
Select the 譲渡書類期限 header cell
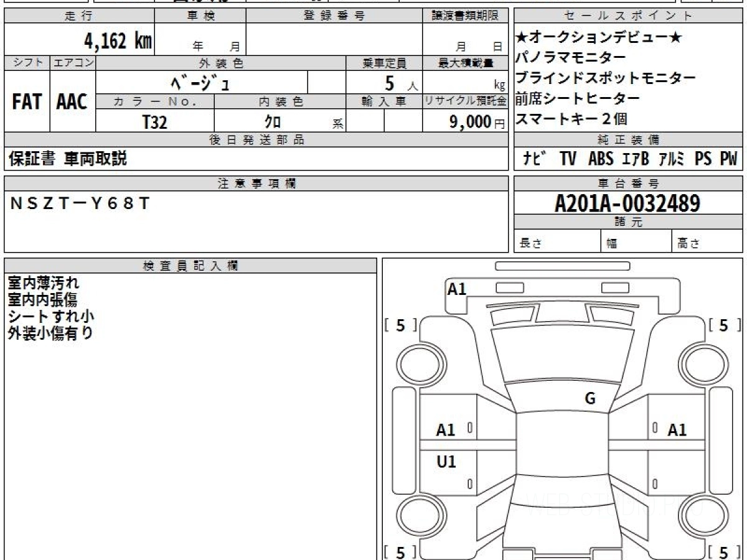coord(465,16)
